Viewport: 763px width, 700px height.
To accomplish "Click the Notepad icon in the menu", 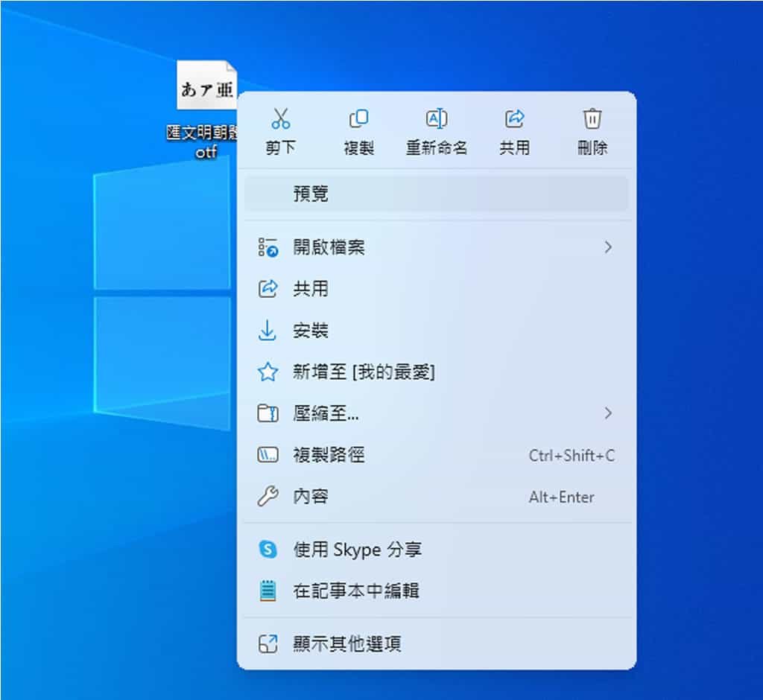I will [267, 591].
